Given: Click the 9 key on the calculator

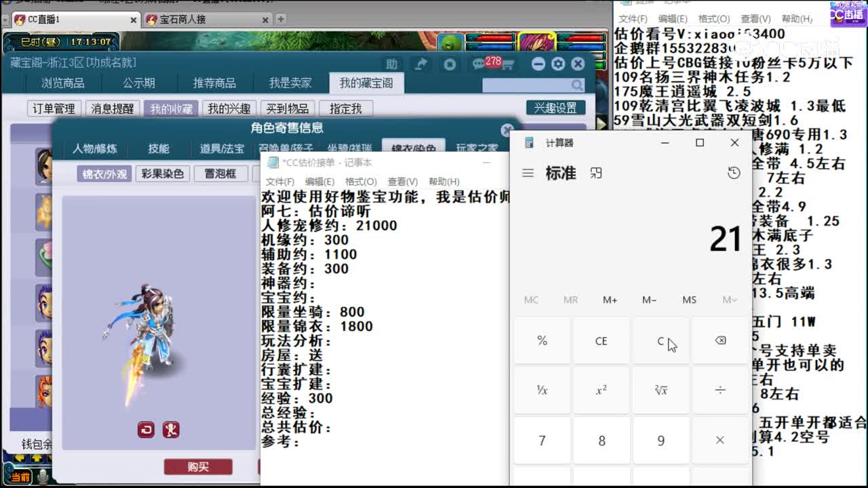Looking at the screenshot, I should point(660,441).
